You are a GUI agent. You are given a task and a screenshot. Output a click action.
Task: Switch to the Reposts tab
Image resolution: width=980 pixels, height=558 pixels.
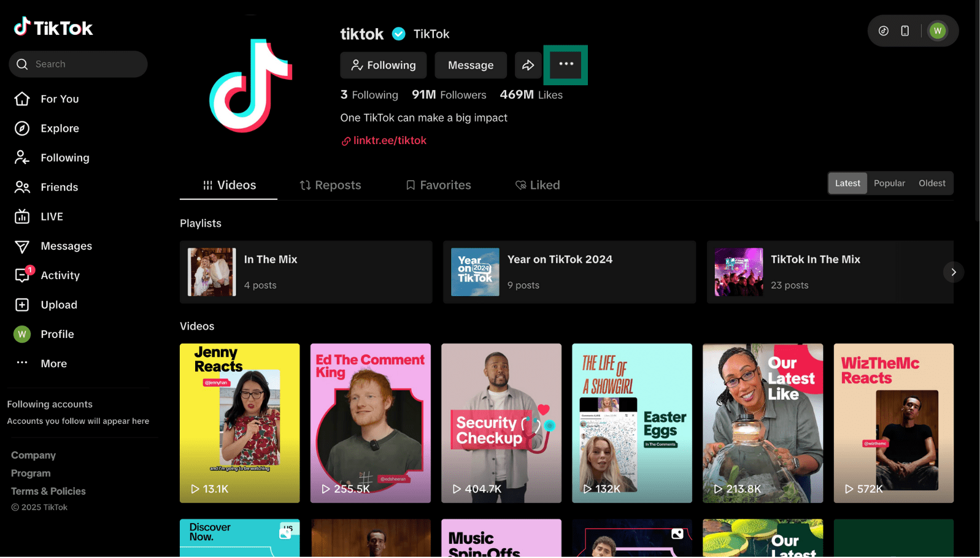pos(330,185)
